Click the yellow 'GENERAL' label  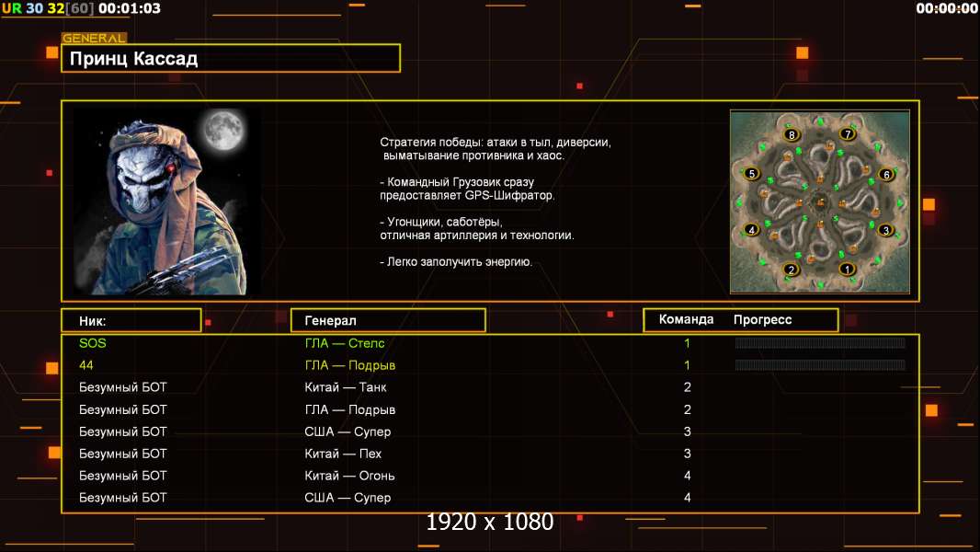(x=95, y=38)
